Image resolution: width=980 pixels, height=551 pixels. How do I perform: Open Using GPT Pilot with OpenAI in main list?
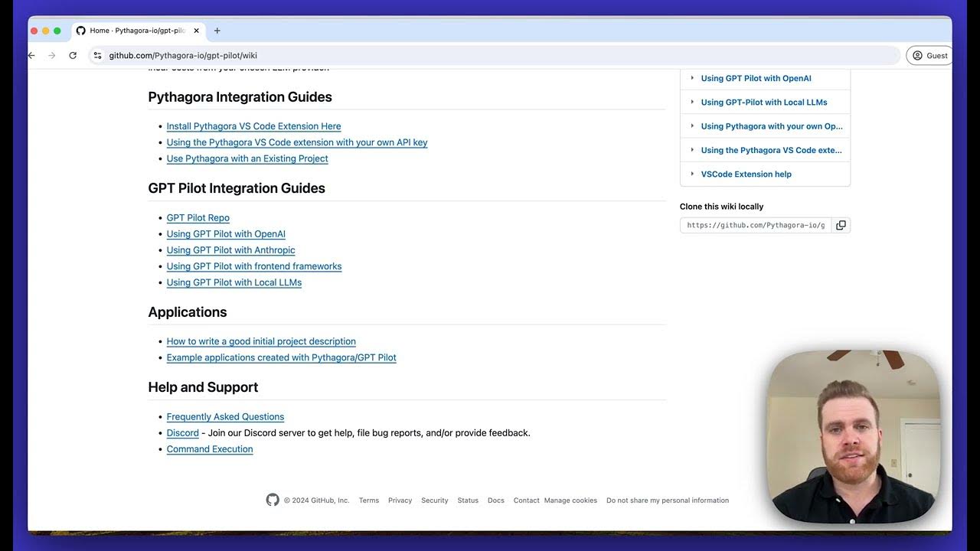pos(226,234)
